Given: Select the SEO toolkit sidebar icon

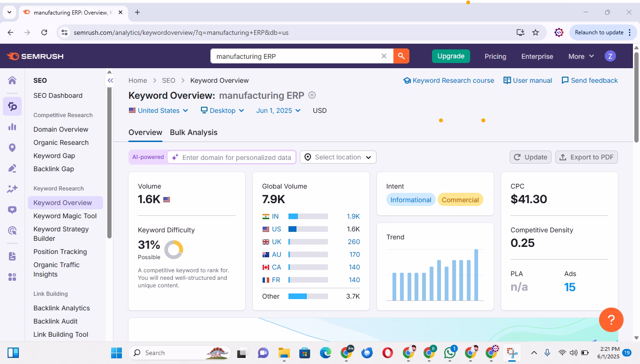Looking at the screenshot, I should 12,106.
